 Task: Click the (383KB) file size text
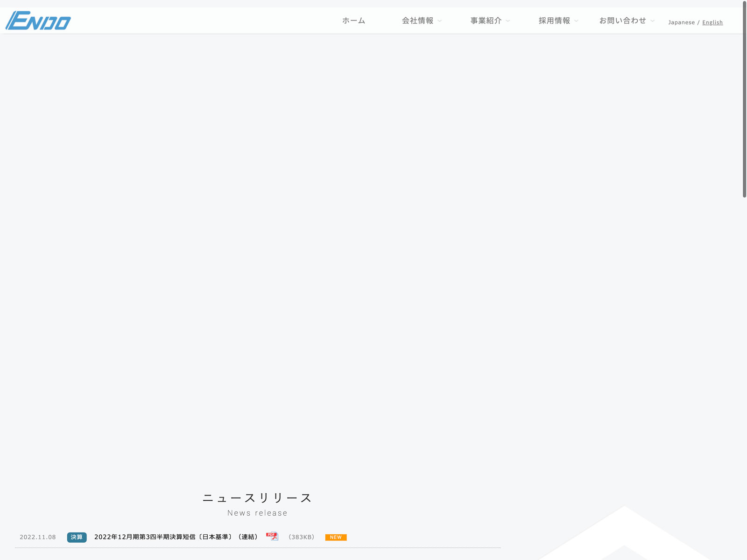[302, 537]
